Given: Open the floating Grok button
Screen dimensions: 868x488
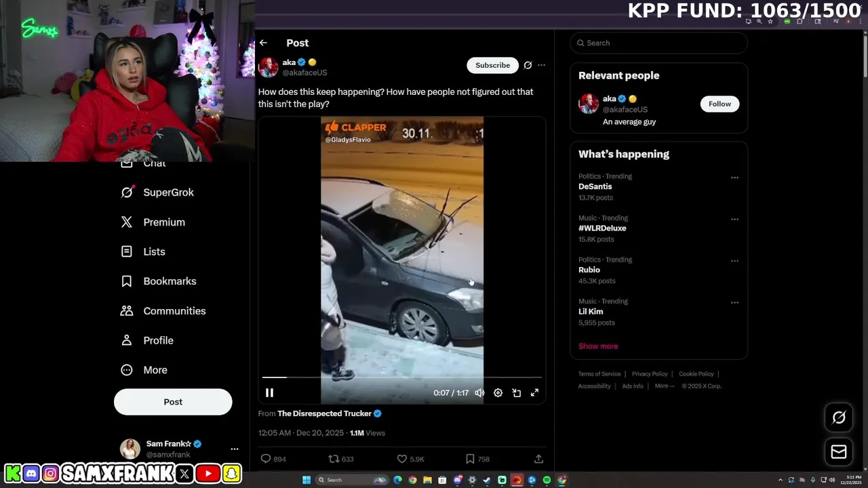Looking at the screenshot, I should click(839, 418).
